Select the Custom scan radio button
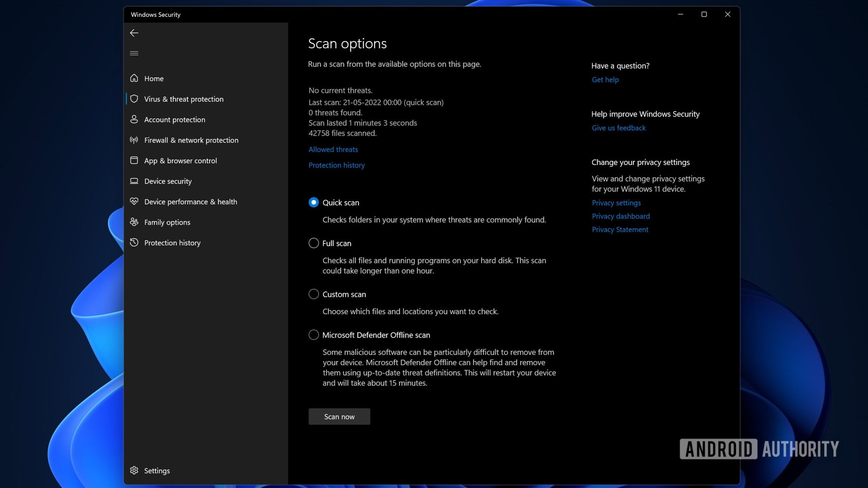Viewport: 868px width, 488px height. [313, 294]
